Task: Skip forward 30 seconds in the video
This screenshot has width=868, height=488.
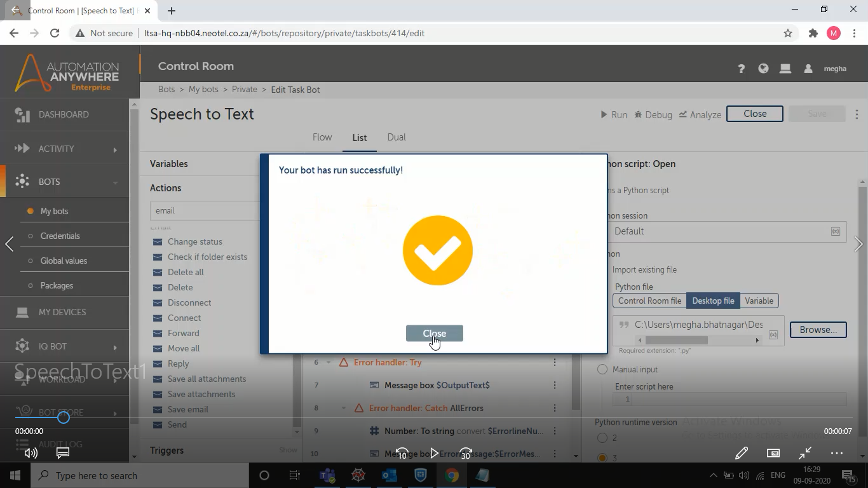Action: click(466, 453)
